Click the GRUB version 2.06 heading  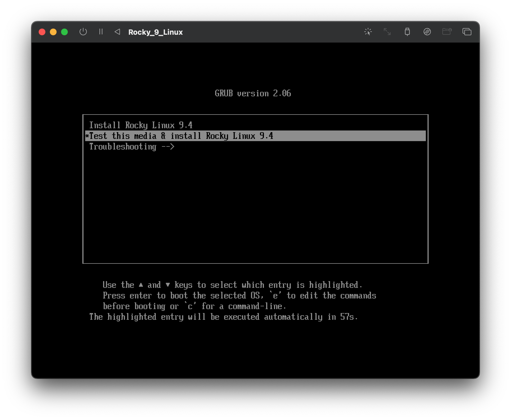click(253, 93)
